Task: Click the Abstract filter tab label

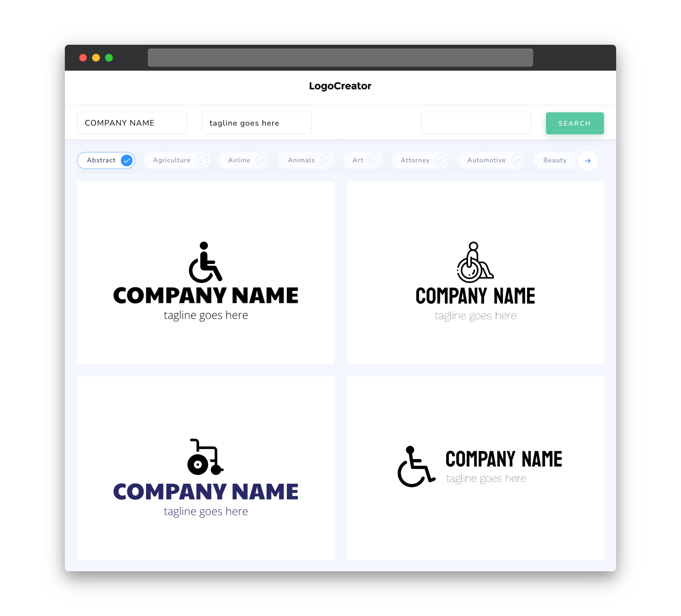Action: (102, 160)
